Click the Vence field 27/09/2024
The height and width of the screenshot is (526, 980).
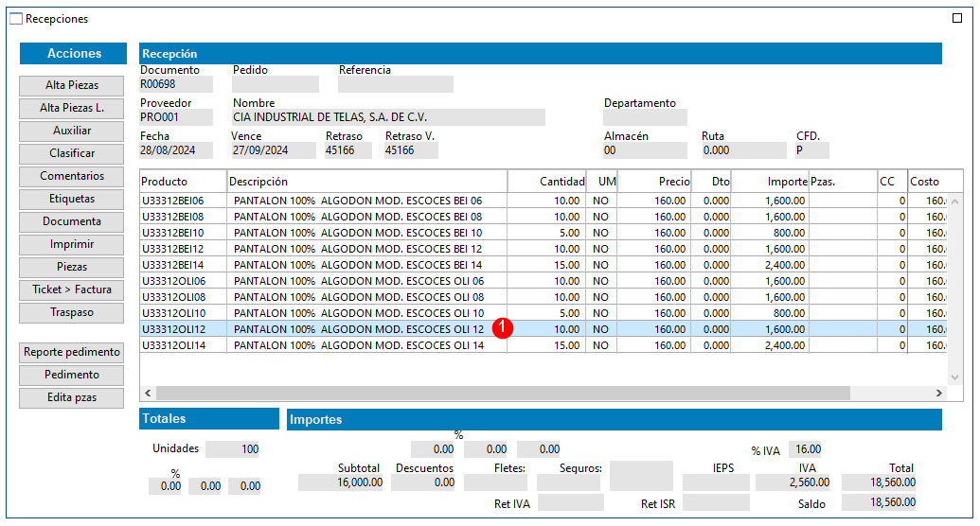274,150
